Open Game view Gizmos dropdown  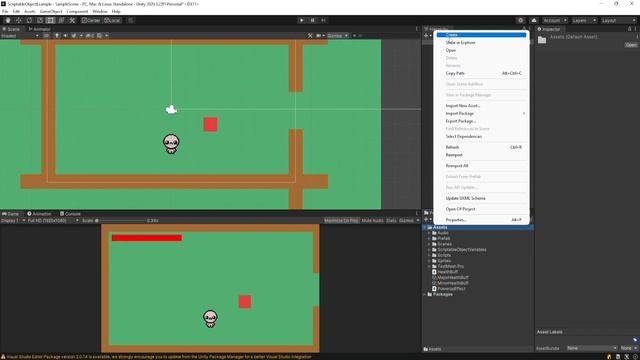(x=409, y=220)
